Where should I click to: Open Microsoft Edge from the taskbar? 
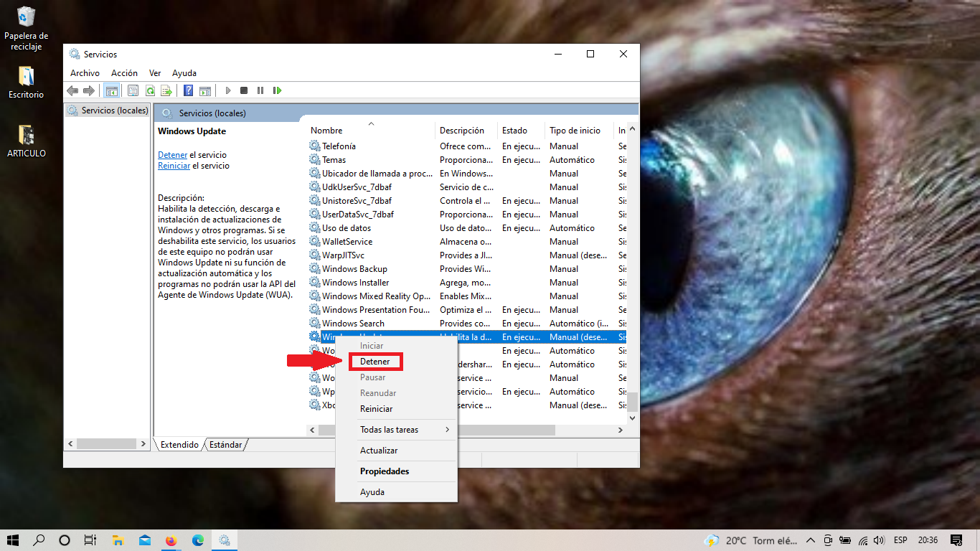(198, 540)
